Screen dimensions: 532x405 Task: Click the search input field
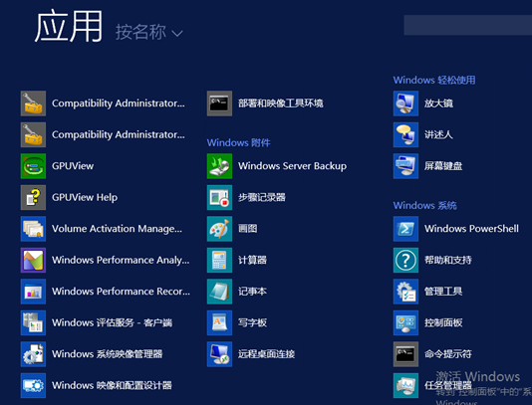coord(468,25)
